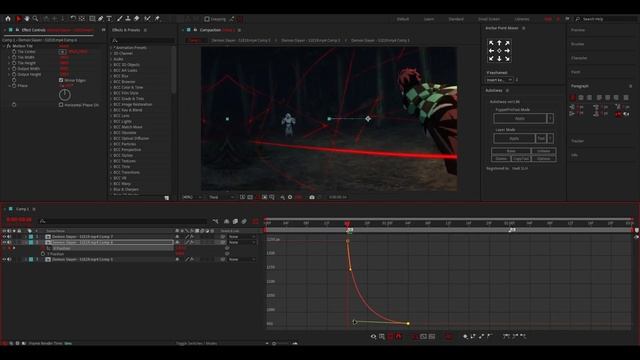Select the Brush tool
Viewport: 640px width, 360px height.
(x=120, y=19)
